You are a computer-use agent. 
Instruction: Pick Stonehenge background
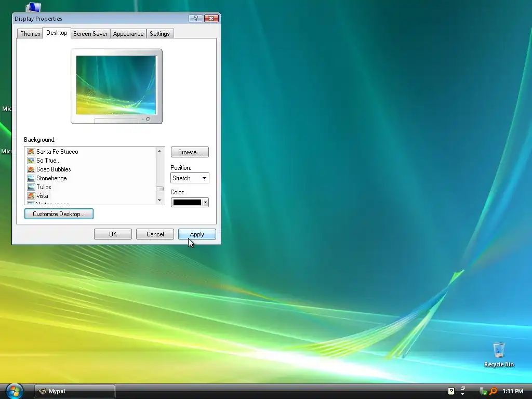51,178
